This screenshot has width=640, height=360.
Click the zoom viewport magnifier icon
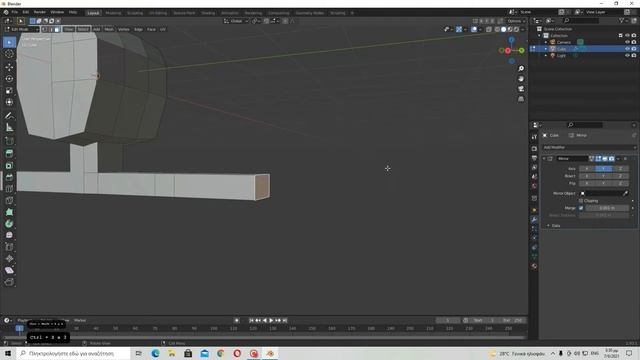click(x=521, y=69)
